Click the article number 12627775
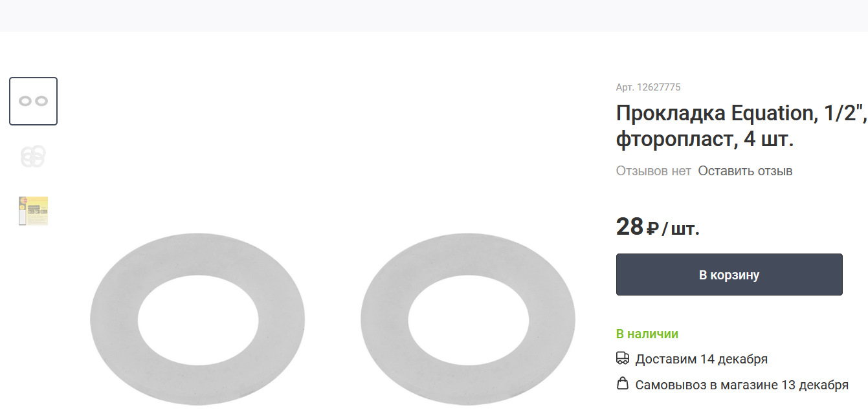This screenshot has width=868, height=410. 648,87
